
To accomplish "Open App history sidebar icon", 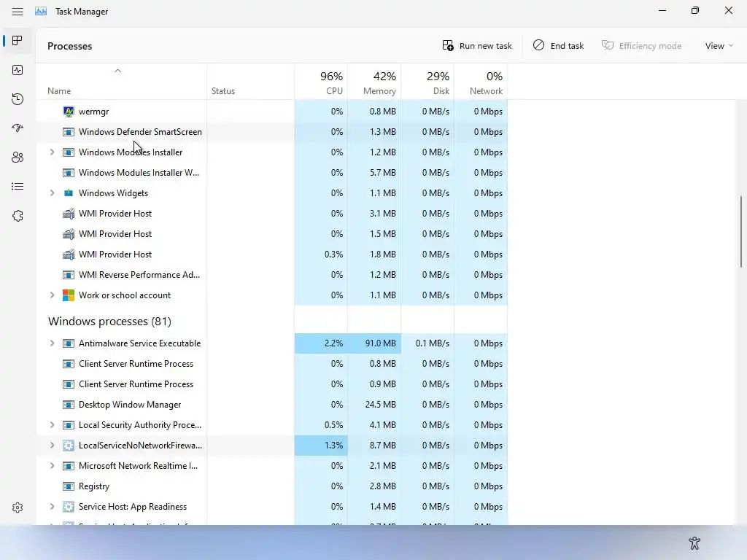I will 18,99.
